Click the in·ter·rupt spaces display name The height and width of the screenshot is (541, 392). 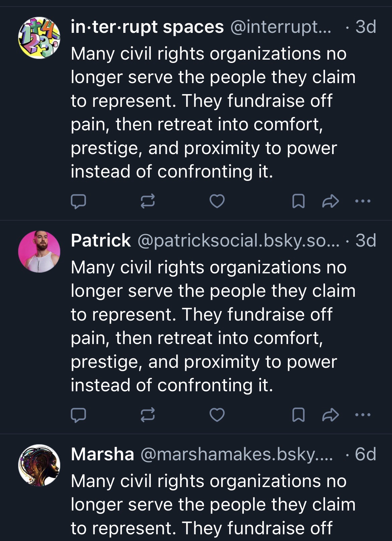click(147, 27)
